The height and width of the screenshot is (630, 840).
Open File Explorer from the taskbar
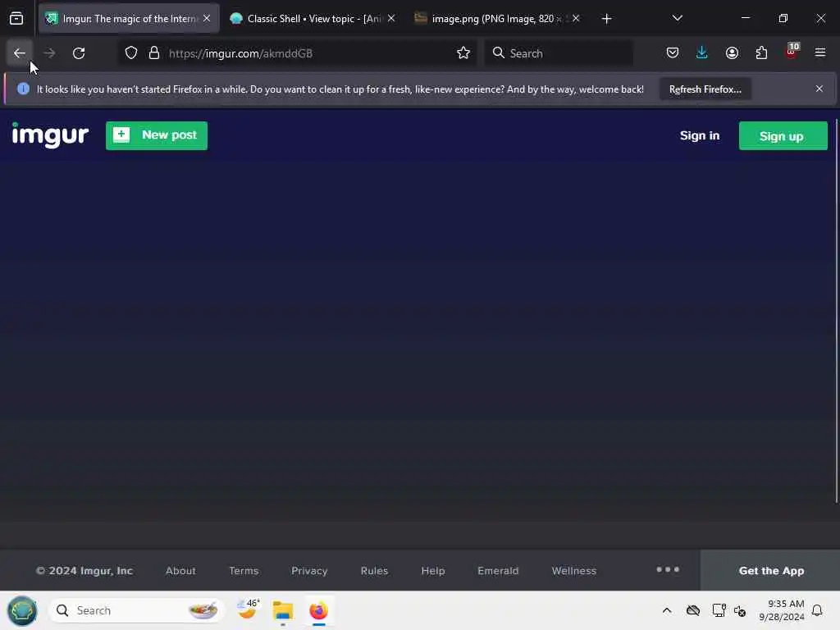(x=283, y=610)
